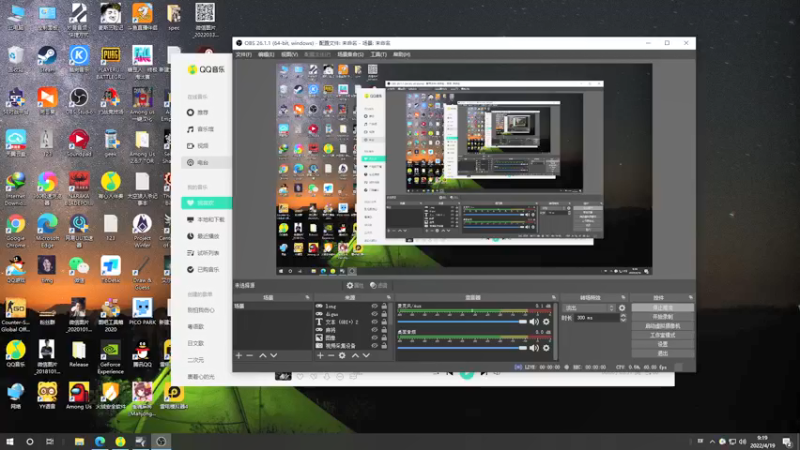Image resolution: width=800 pixels, height=450 pixels.
Task: Click the 开始录制 button in Controls
Action: click(663, 317)
